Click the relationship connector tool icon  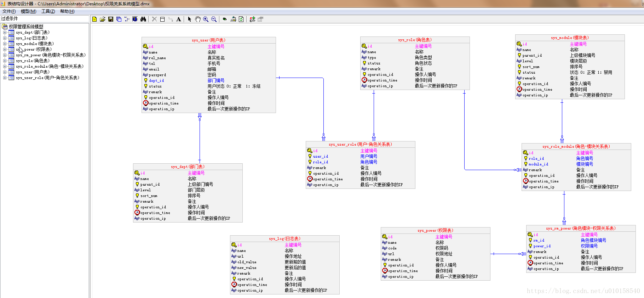[x=171, y=19]
